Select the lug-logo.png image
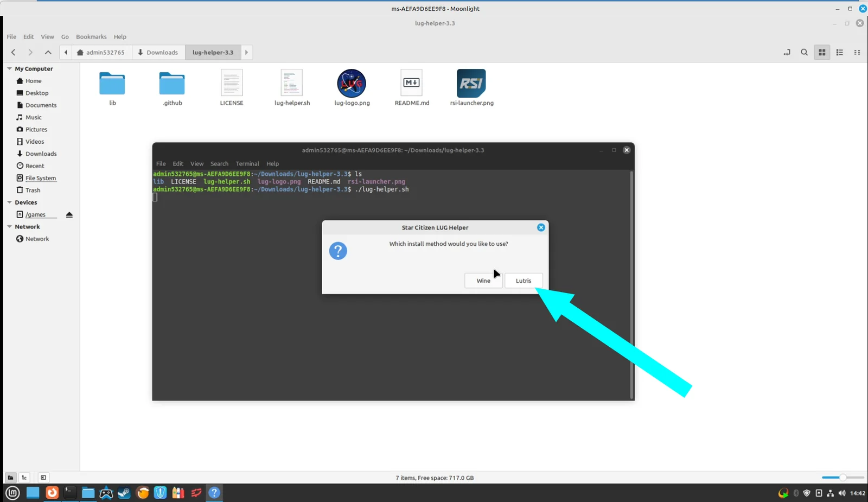Viewport: 868px width, 502px height. [352, 88]
